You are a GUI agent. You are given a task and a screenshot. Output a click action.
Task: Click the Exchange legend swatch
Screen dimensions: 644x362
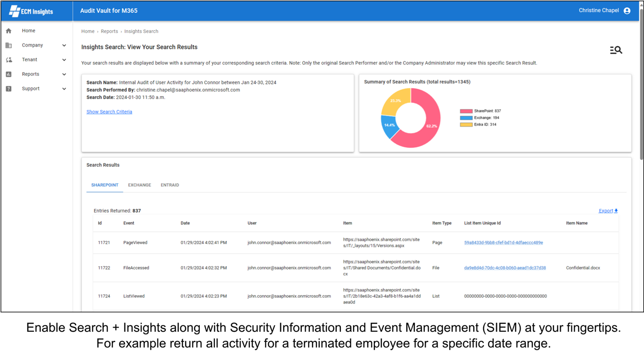click(466, 118)
